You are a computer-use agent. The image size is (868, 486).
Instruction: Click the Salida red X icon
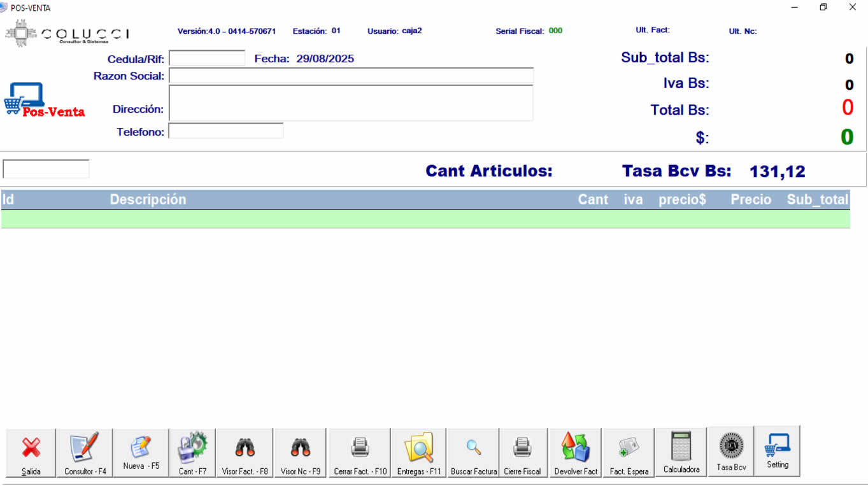click(31, 448)
